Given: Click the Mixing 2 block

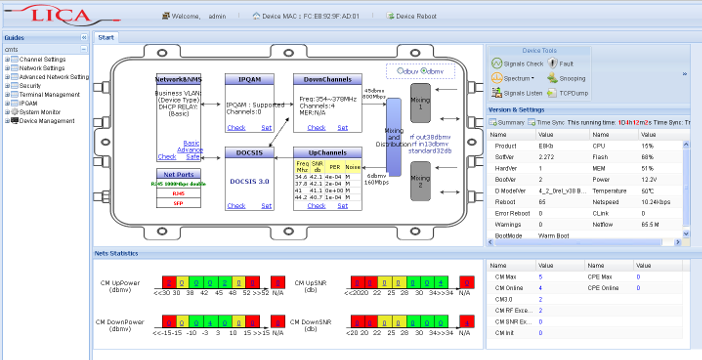Looking at the screenshot, I should click(x=420, y=181).
